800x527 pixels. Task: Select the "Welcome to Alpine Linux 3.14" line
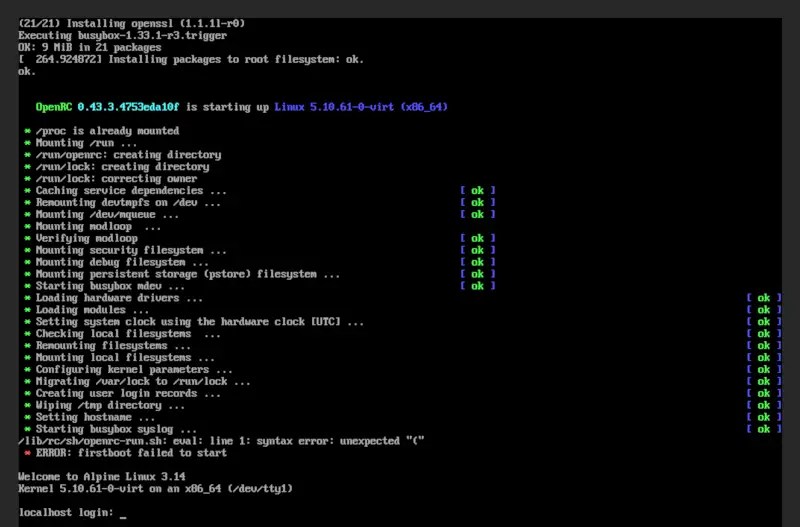(x=102, y=476)
